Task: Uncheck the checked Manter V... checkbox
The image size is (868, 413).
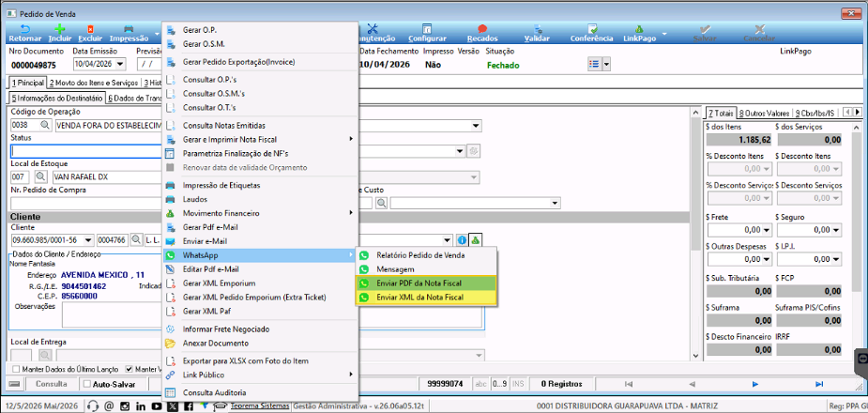Action: pyautogui.click(x=129, y=369)
